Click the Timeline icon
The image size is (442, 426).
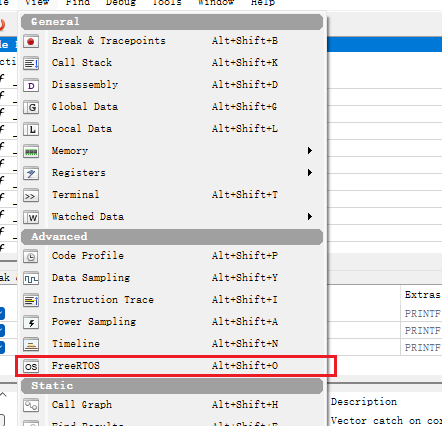click(31, 344)
